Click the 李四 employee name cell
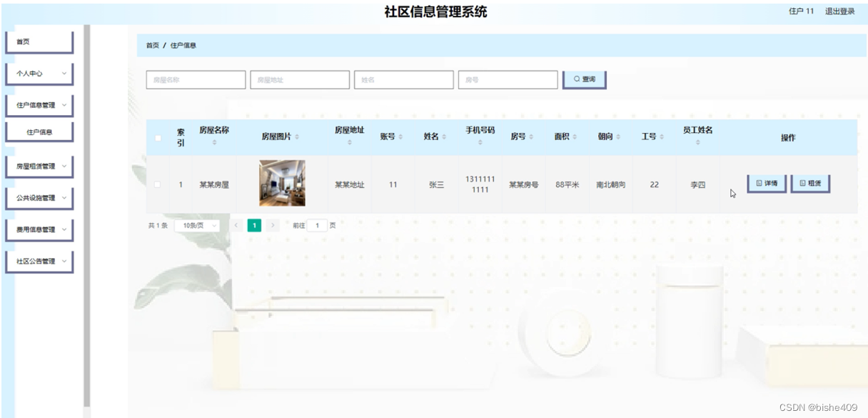This screenshot has width=868, height=418. click(x=697, y=185)
